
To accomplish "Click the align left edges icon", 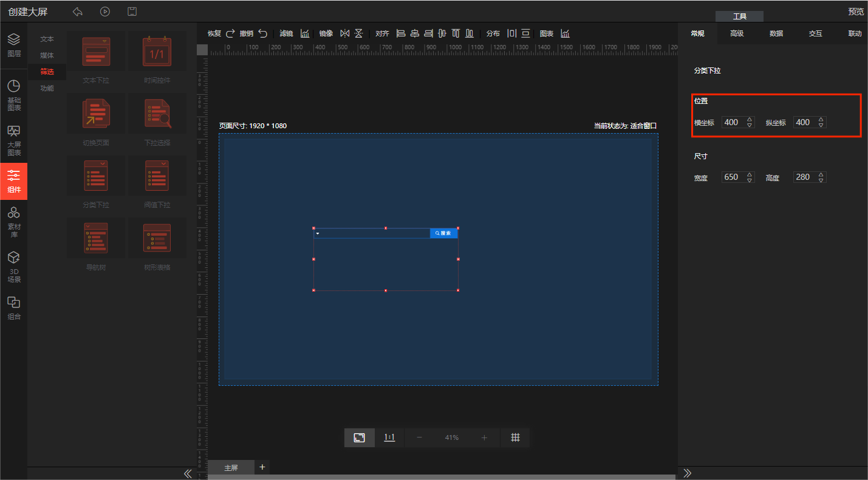I will tap(400, 33).
